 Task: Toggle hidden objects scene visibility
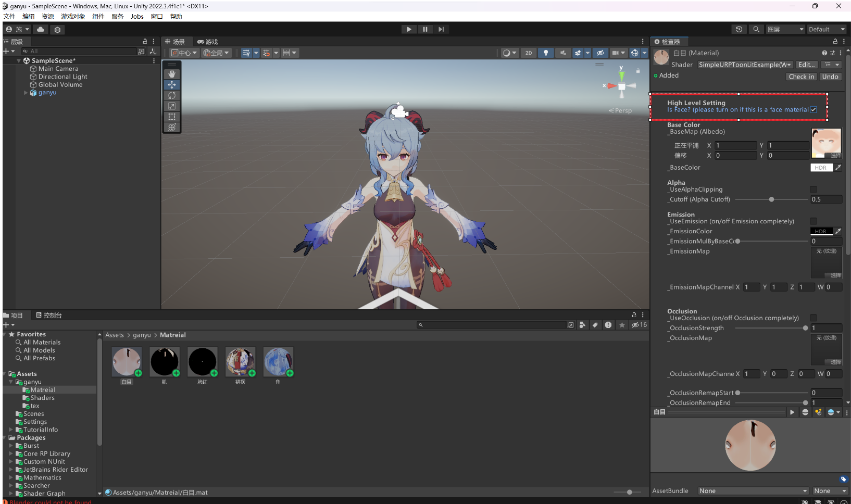(600, 53)
